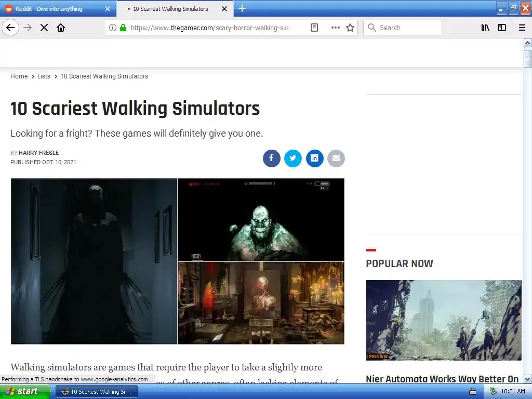Open the Firefox hamburger menu
532x399 pixels.
tap(522, 28)
